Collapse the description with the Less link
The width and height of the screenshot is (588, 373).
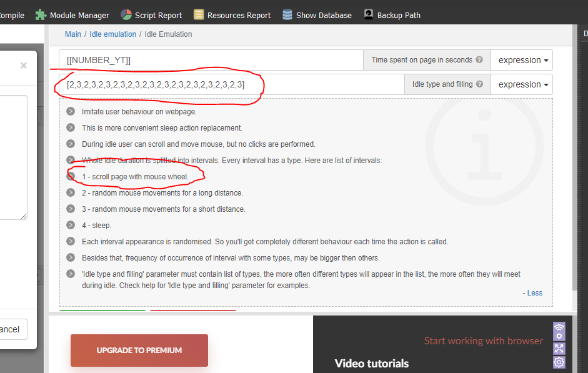point(534,293)
